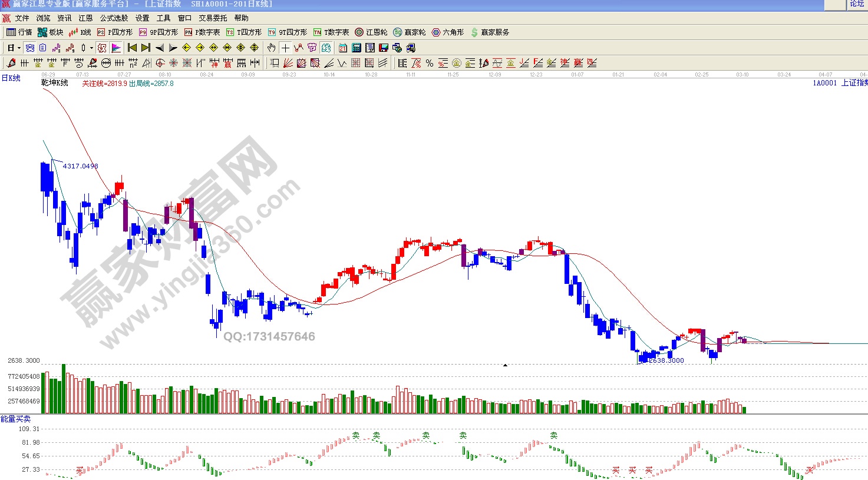Image resolution: width=868 pixels, height=480 pixels.
Task: Open the 交易委托 menu
Action: (212, 18)
